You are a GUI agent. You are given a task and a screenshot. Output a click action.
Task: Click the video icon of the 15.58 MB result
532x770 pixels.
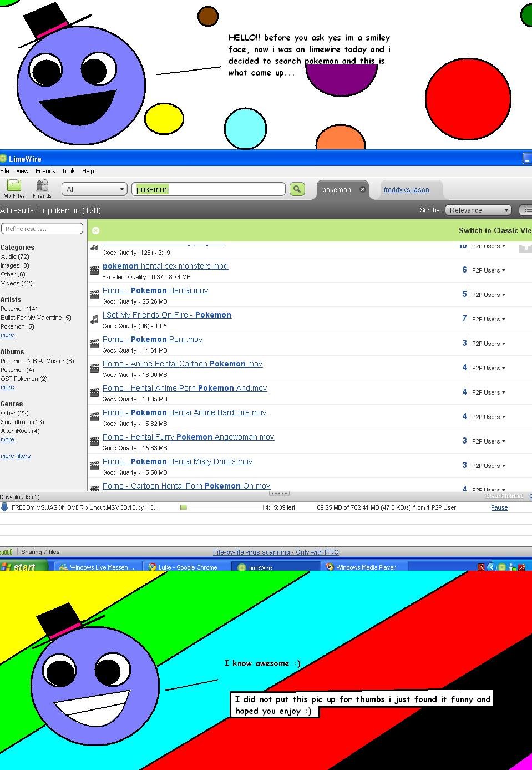94,466
